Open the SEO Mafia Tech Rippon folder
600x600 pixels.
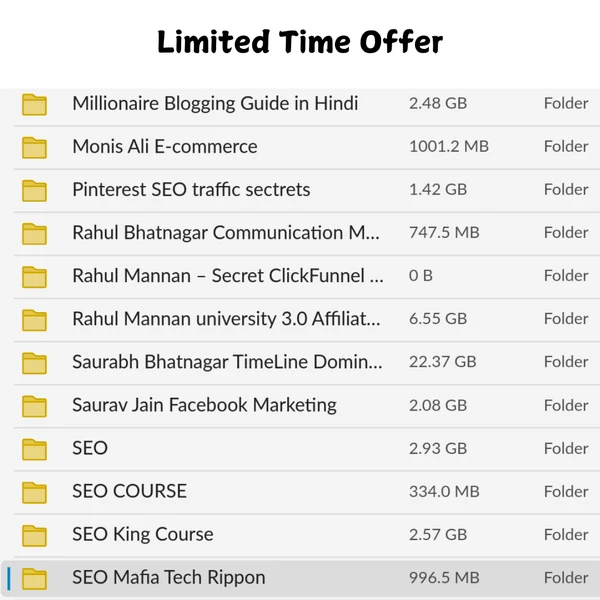(168, 577)
